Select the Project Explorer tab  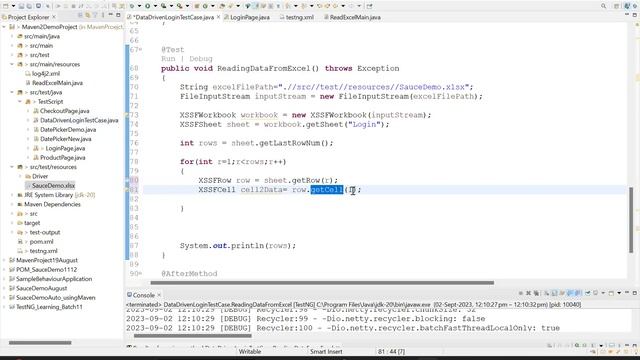(x=28, y=17)
